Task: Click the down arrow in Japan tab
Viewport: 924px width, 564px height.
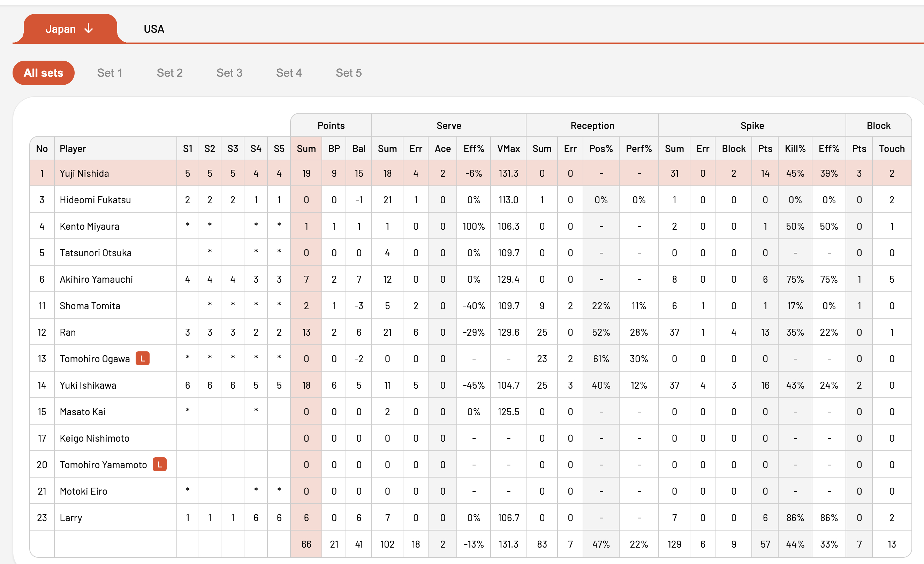Action: click(89, 29)
